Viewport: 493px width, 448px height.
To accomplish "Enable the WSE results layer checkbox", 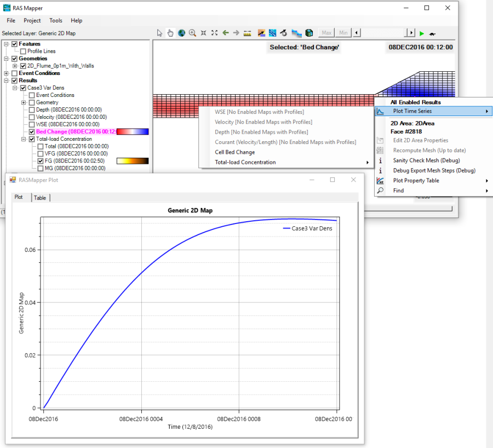I will [32, 124].
